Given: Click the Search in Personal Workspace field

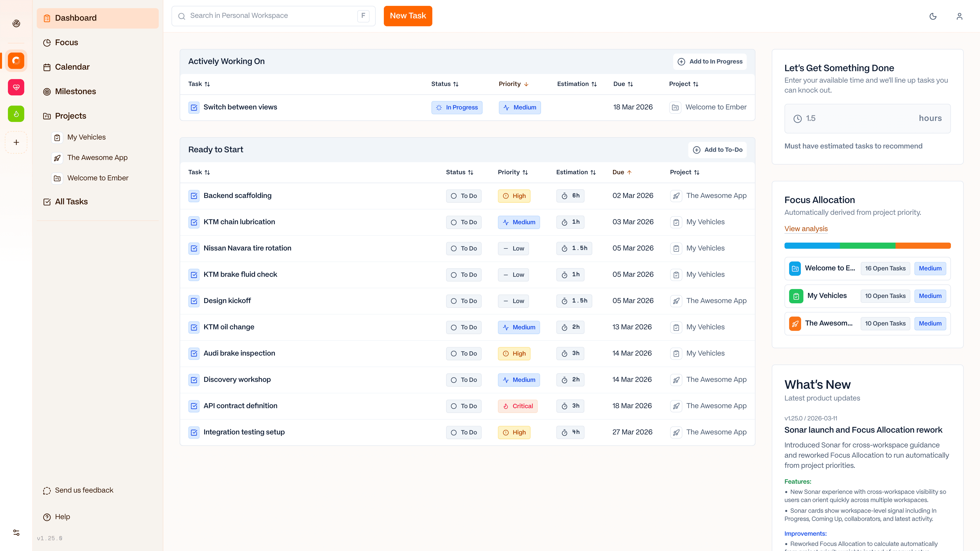Looking at the screenshot, I should pyautogui.click(x=266, y=16).
